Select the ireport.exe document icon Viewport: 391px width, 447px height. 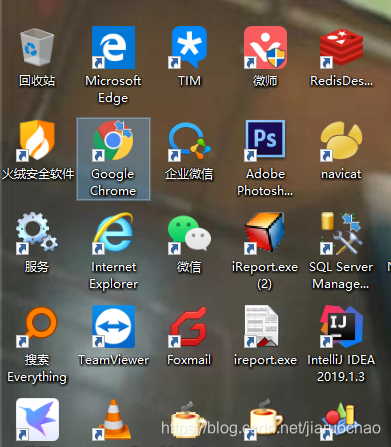[x=262, y=326]
